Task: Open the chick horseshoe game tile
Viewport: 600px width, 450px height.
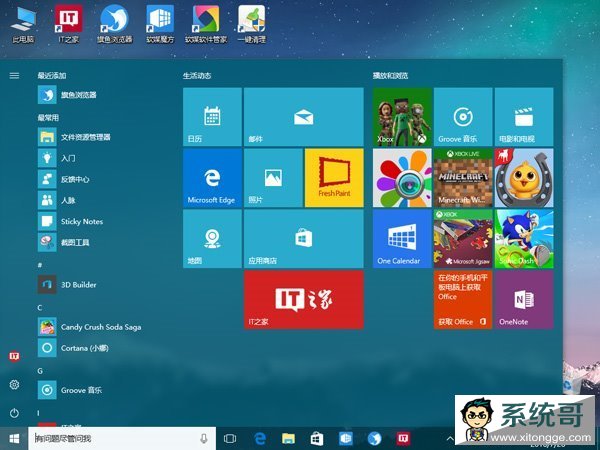Action: coord(524,178)
